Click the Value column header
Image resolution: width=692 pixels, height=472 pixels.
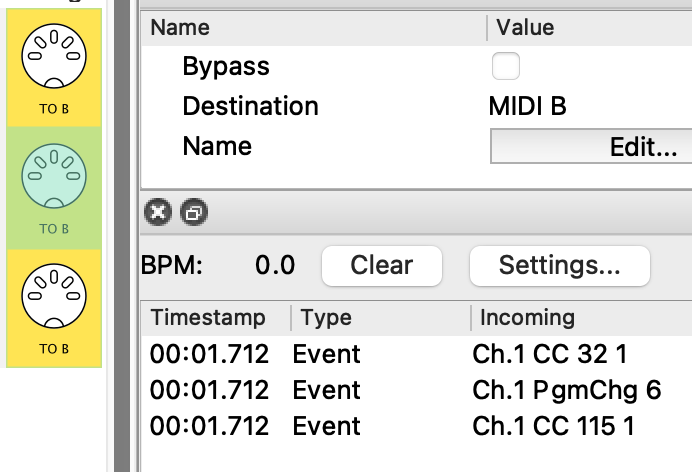(x=525, y=29)
